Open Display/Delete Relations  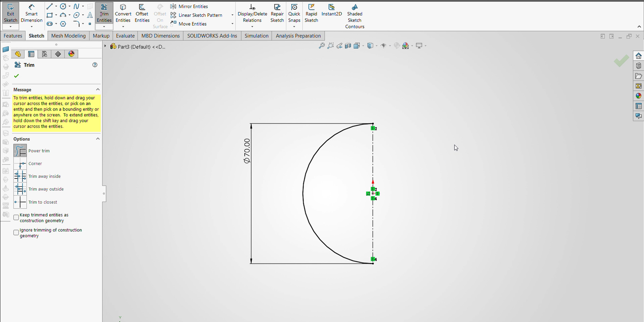coord(252,13)
